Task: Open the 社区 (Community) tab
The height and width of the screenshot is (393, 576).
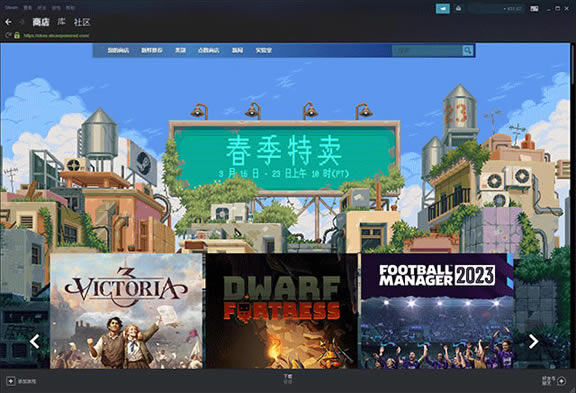Action: (82, 22)
